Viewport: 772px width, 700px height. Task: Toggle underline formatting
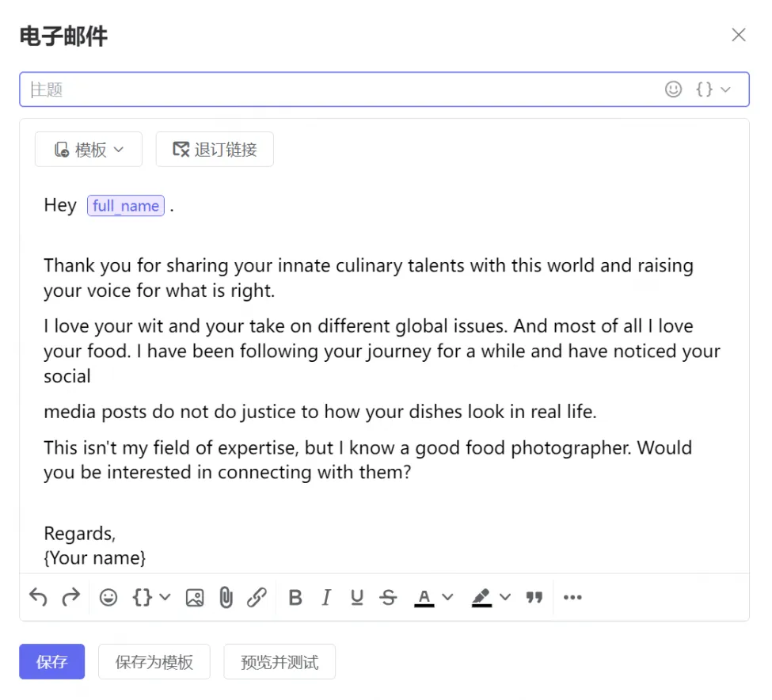pyautogui.click(x=357, y=597)
